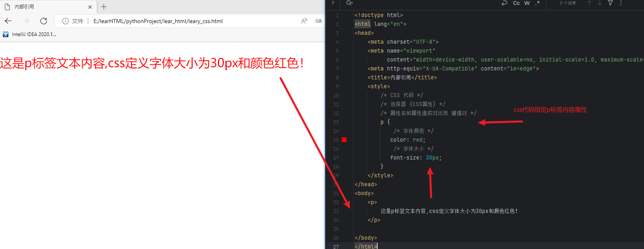Expand the replace field chevron in search bar
Viewport: 644px width, 249px height.
coord(333,3)
